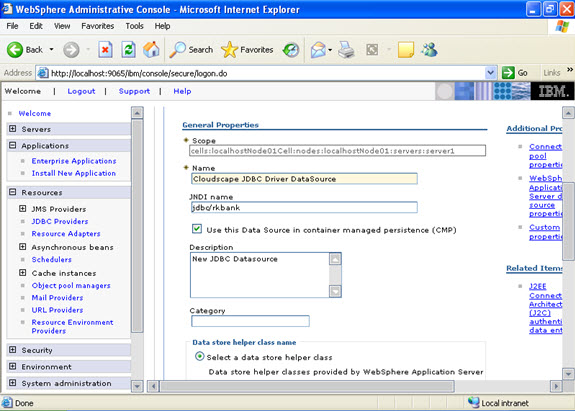575x411 pixels.
Task: Refresh the page using the green arrows icon
Action: 129,49
